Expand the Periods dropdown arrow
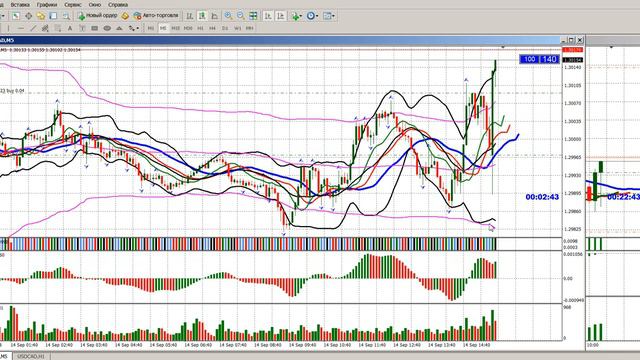This screenshot has height=360, width=640. [317, 16]
